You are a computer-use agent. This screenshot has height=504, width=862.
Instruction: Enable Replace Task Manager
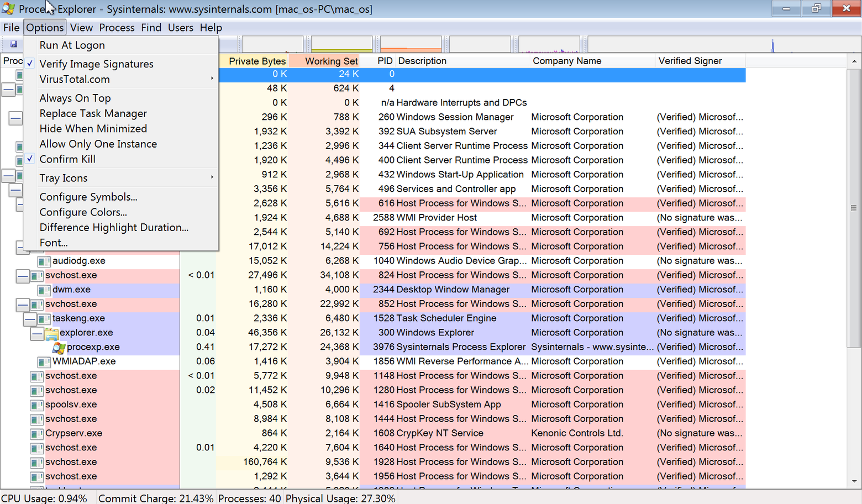(x=121, y=113)
